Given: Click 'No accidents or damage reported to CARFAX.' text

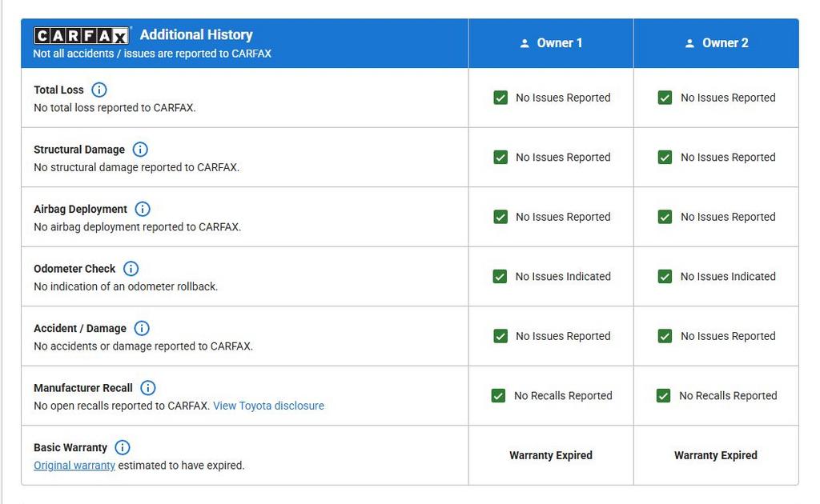Looking at the screenshot, I should click(x=143, y=346).
